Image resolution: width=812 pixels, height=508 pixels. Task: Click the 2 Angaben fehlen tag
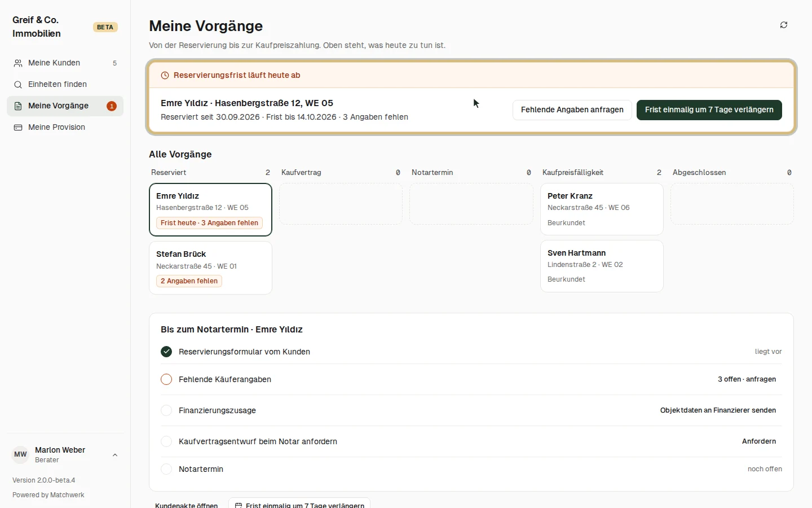click(189, 281)
